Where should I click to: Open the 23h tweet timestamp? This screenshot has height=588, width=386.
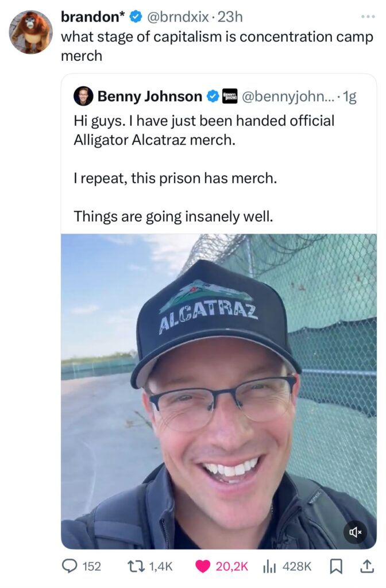pyautogui.click(x=230, y=17)
